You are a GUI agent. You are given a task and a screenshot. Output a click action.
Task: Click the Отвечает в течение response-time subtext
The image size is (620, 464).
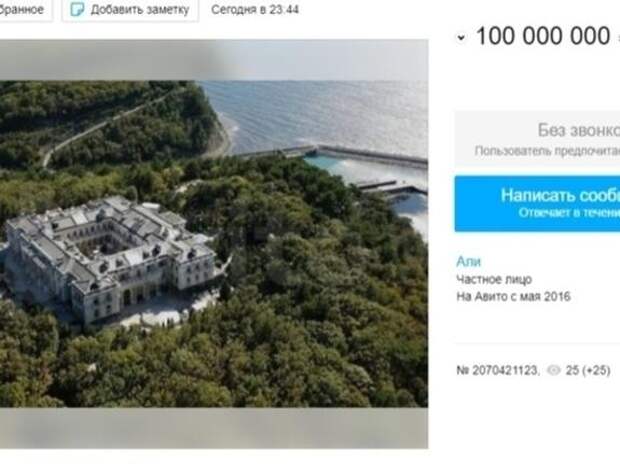click(x=568, y=212)
